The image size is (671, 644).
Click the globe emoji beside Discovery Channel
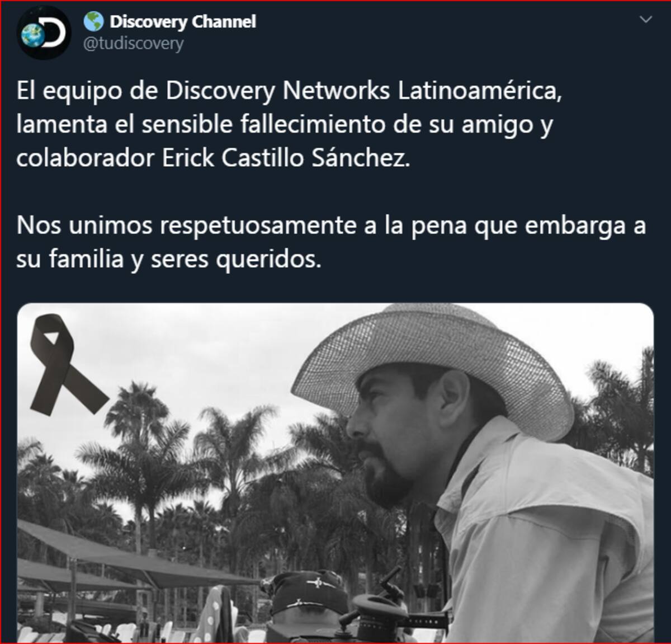click(x=93, y=22)
